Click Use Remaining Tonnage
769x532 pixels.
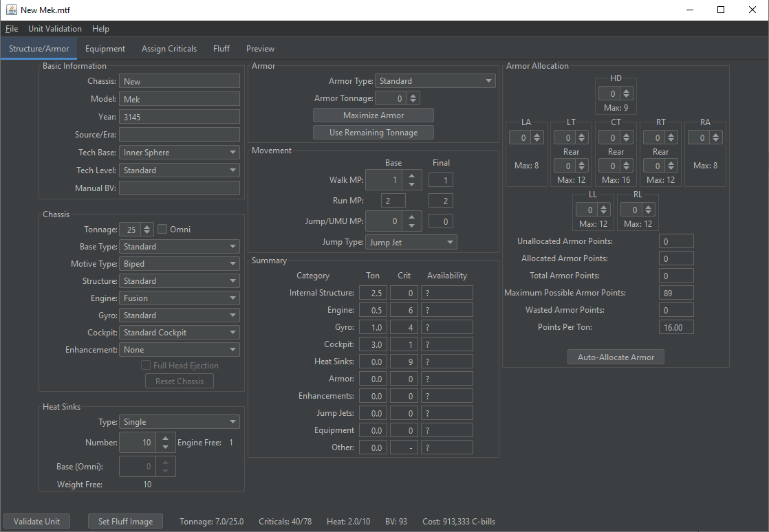pos(373,132)
